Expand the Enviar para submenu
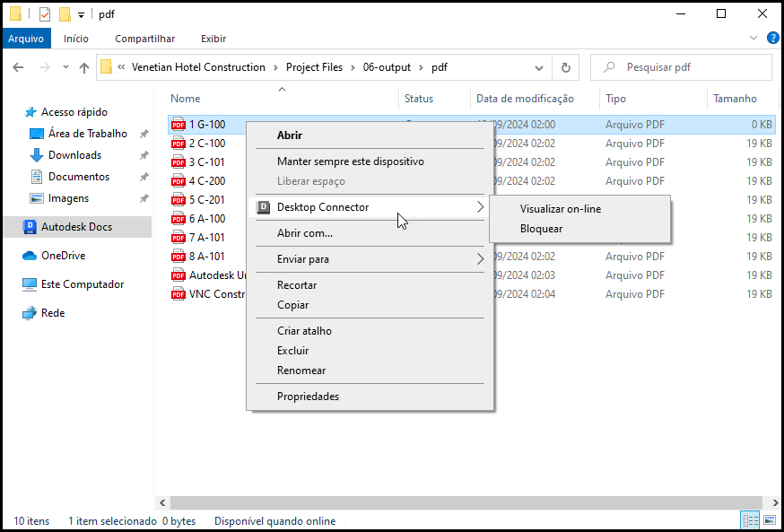This screenshot has height=532, width=784. (x=480, y=259)
